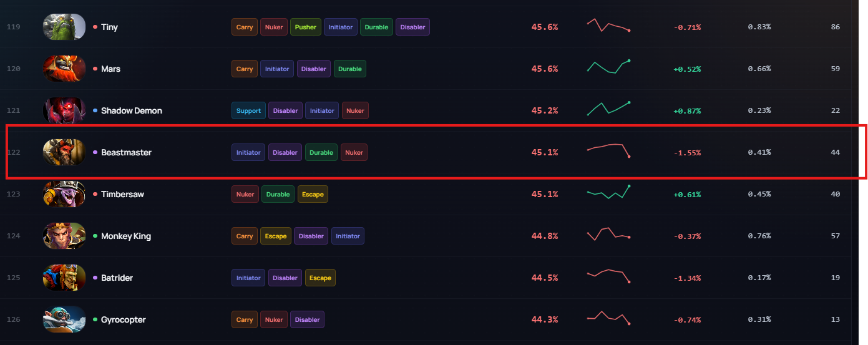Click the Escape tag on Timbersaw's row
The image size is (868, 345).
click(x=313, y=194)
